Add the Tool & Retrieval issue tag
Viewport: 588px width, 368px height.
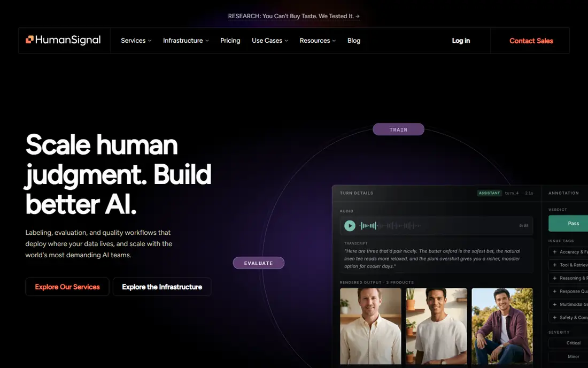point(568,265)
